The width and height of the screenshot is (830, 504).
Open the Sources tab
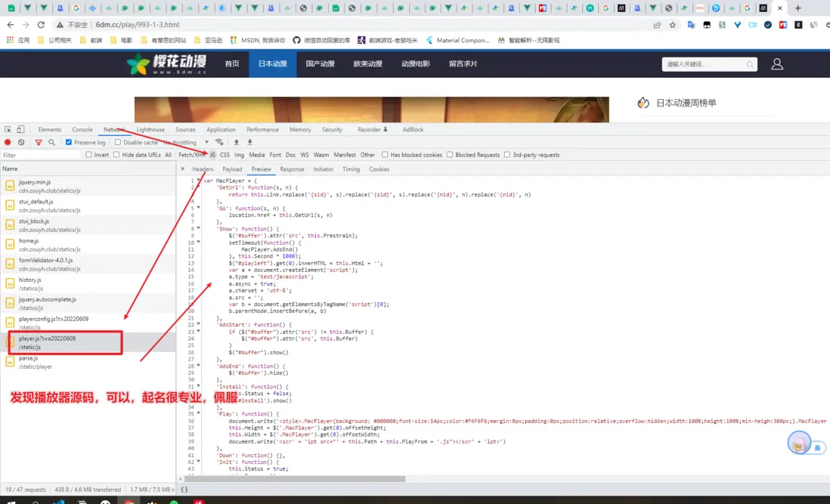pos(185,129)
